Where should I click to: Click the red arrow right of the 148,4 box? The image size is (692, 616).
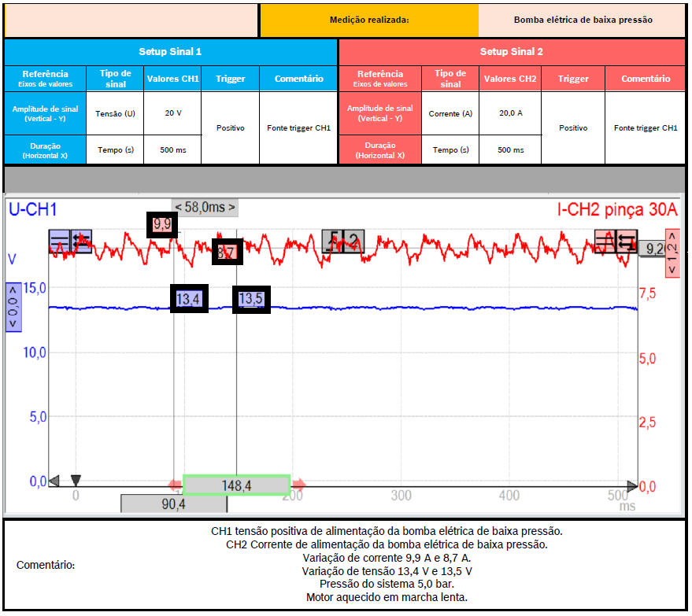[x=299, y=485]
